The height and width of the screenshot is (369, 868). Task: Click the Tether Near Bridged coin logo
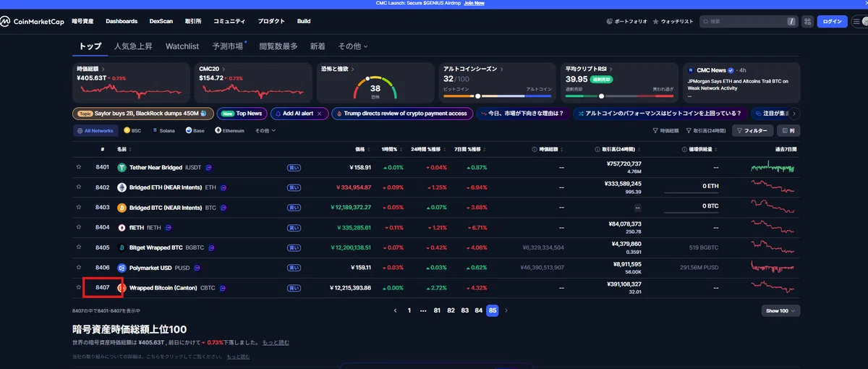(x=122, y=167)
